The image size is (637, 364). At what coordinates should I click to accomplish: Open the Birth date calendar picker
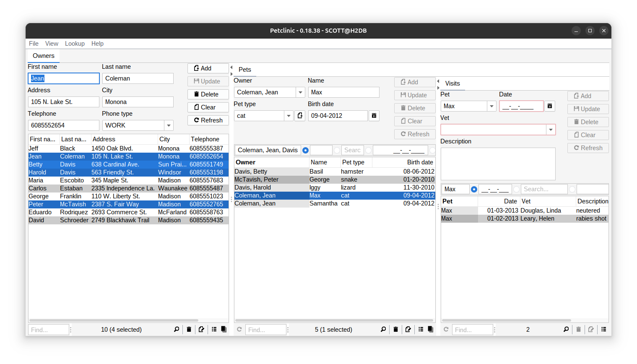point(374,116)
